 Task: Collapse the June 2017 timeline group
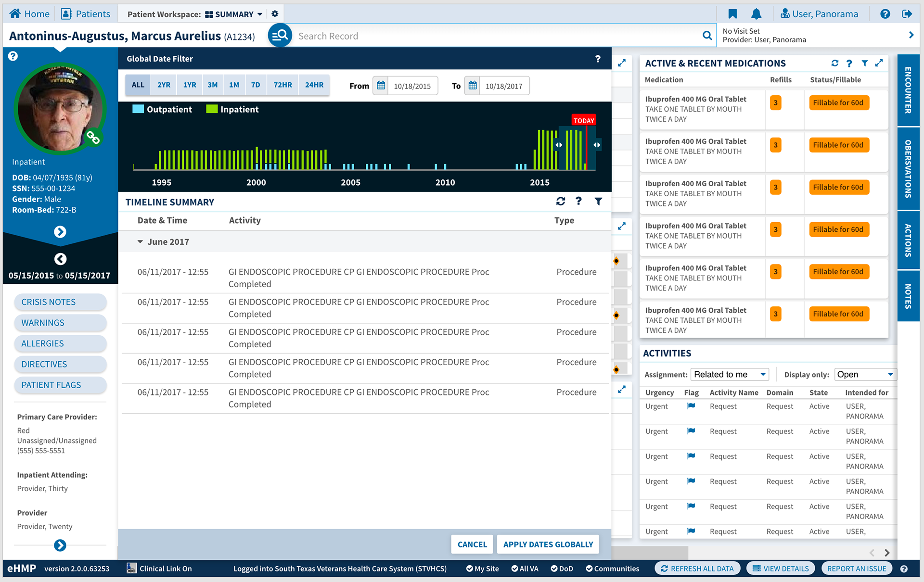[140, 242]
